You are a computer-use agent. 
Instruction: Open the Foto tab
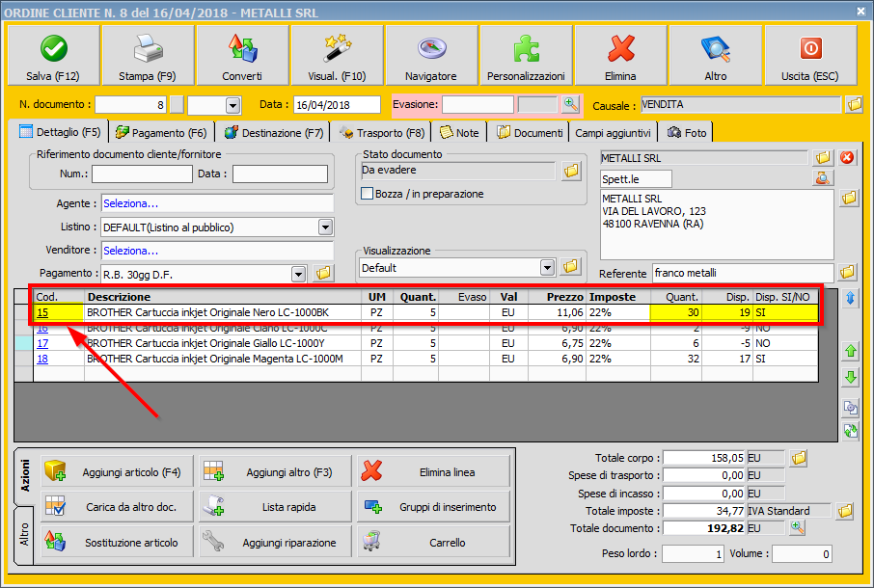click(x=687, y=132)
